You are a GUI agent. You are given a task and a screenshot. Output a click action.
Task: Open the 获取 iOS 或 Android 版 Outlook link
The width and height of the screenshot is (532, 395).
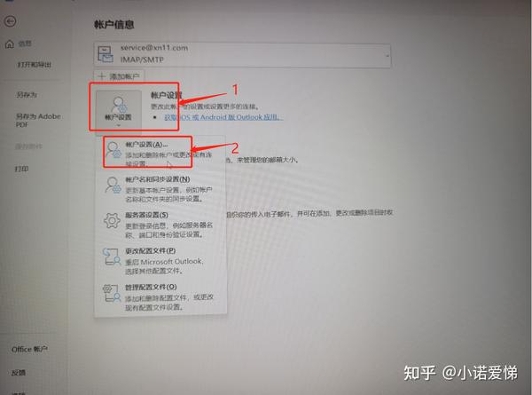click(x=223, y=117)
